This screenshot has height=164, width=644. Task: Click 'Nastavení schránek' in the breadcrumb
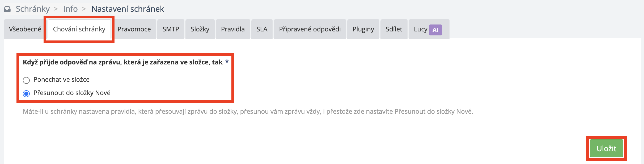click(x=128, y=9)
